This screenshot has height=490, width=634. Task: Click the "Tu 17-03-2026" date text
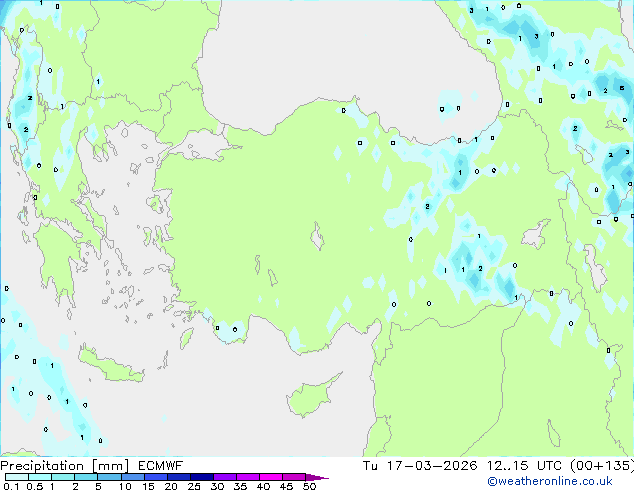click(x=420, y=466)
